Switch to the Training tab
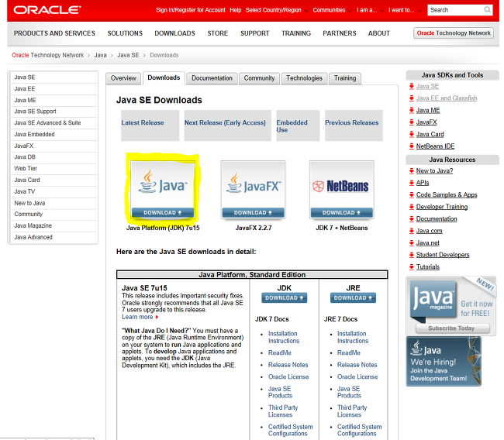This screenshot has width=504, height=440. [345, 78]
